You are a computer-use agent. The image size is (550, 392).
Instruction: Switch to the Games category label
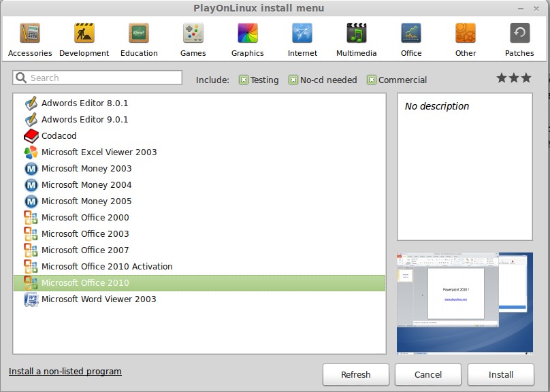pyautogui.click(x=193, y=53)
